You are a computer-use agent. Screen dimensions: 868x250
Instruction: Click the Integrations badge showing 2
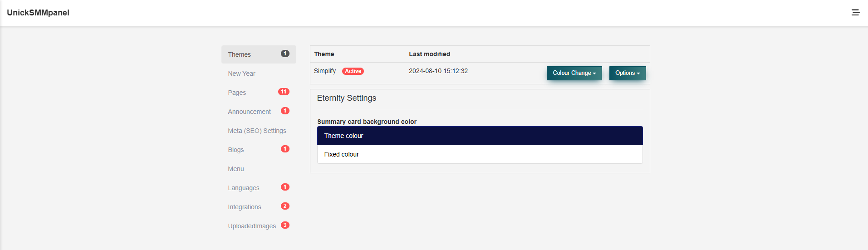tap(285, 206)
